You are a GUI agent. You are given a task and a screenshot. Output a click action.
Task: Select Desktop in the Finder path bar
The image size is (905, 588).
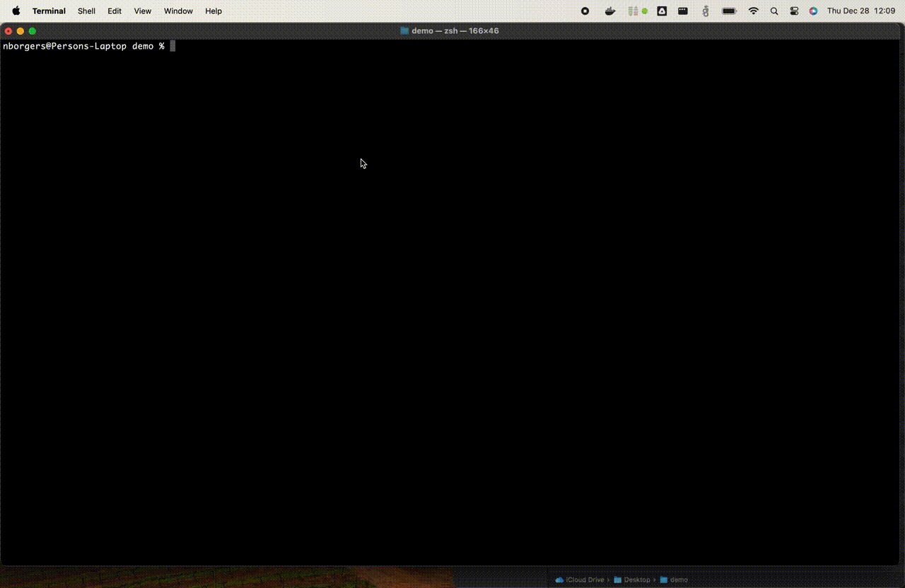point(632,580)
